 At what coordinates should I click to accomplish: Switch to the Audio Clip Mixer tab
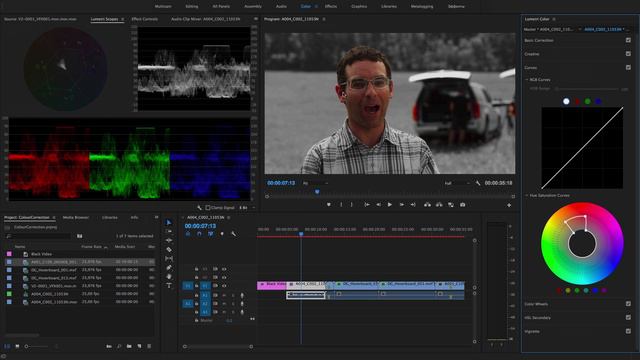tap(205, 19)
